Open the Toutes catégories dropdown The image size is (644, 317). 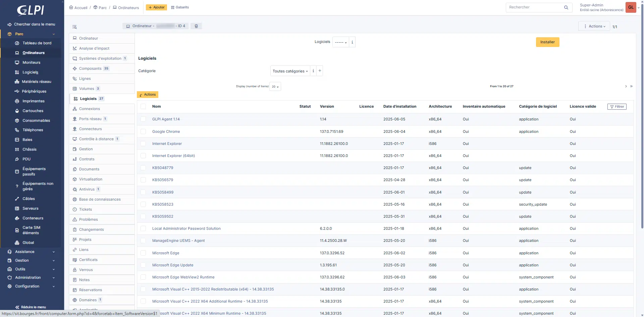290,71
